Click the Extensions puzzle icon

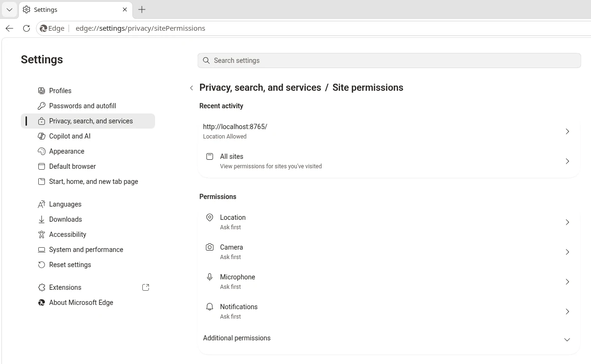click(42, 287)
